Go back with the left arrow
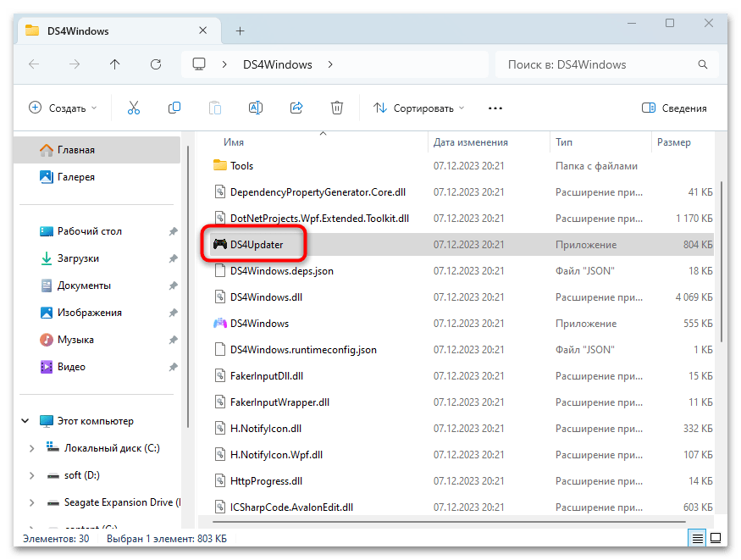The height and width of the screenshot is (560, 741). point(34,64)
